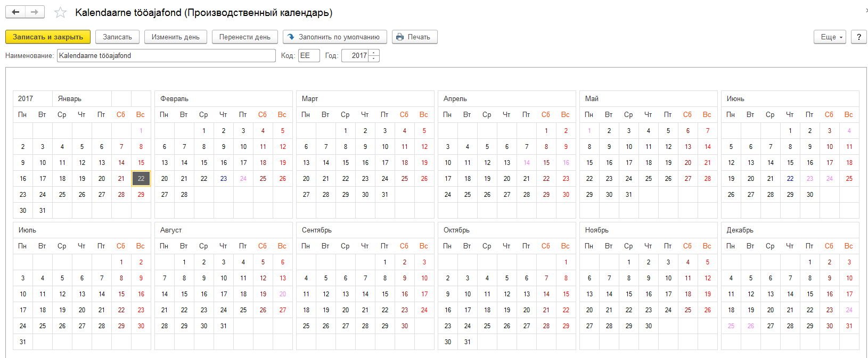Go forward using the right arrow
868x358 pixels.
pyautogui.click(x=35, y=12)
